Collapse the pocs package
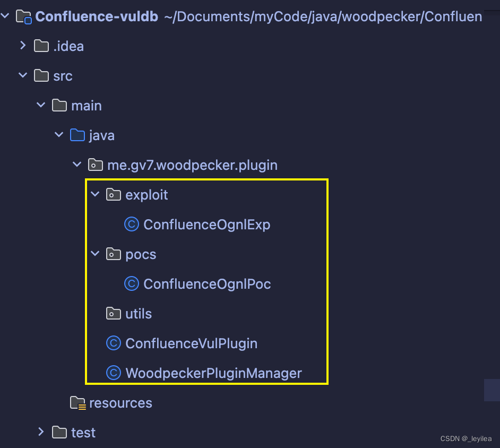500x448 pixels. (x=95, y=253)
